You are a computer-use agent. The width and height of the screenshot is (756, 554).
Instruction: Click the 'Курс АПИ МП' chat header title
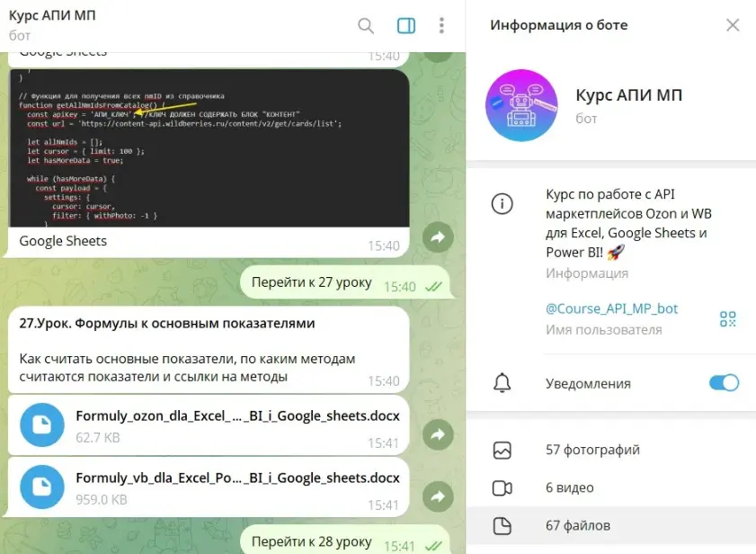tap(52, 15)
